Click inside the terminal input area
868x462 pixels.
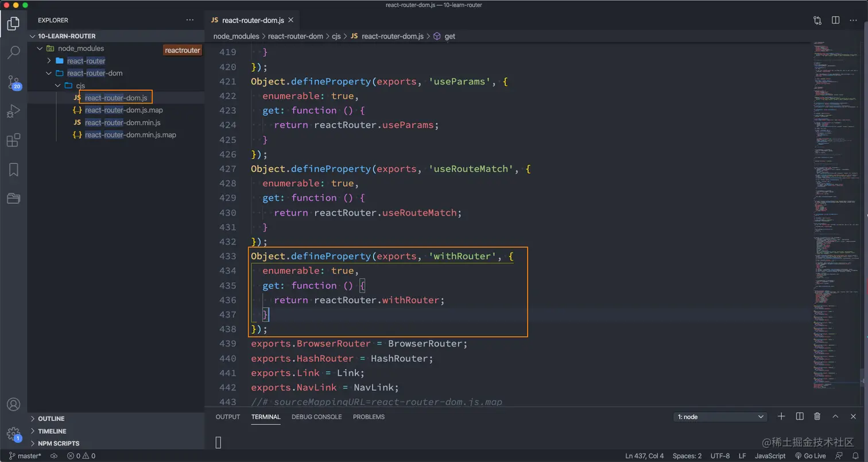(536, 441)
